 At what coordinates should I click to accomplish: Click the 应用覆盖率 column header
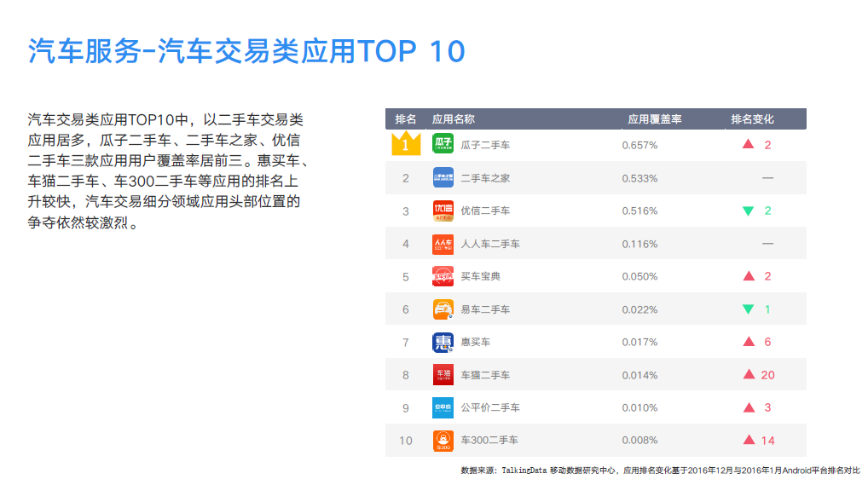(654, 119)
